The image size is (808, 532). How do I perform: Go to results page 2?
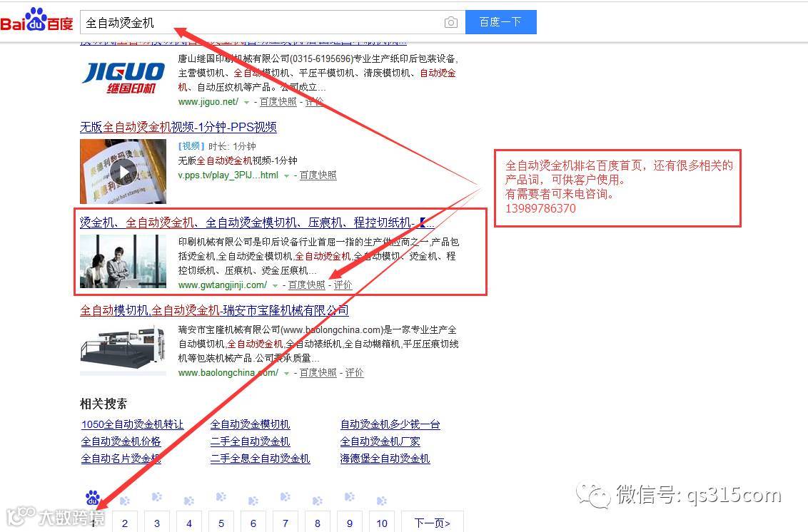coord(125,522)
